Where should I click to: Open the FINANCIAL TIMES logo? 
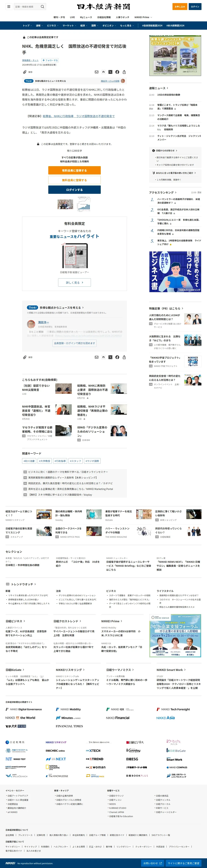pyautogui.click(x=69, y=726)
